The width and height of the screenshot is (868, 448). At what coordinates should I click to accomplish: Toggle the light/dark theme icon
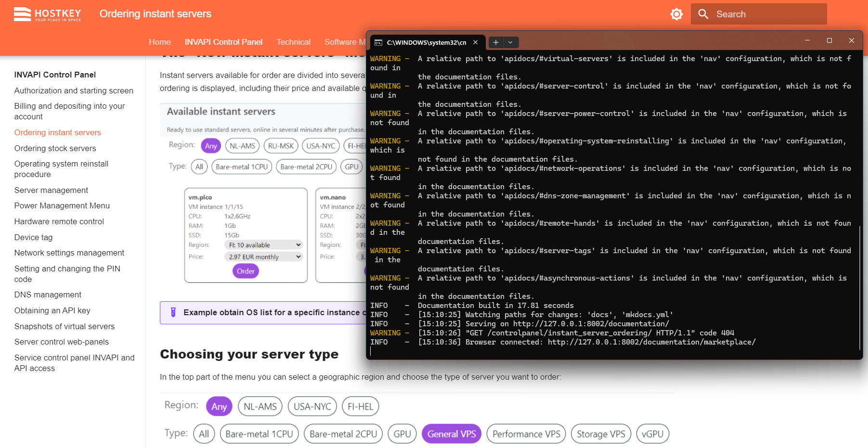(x=676, y=14)
